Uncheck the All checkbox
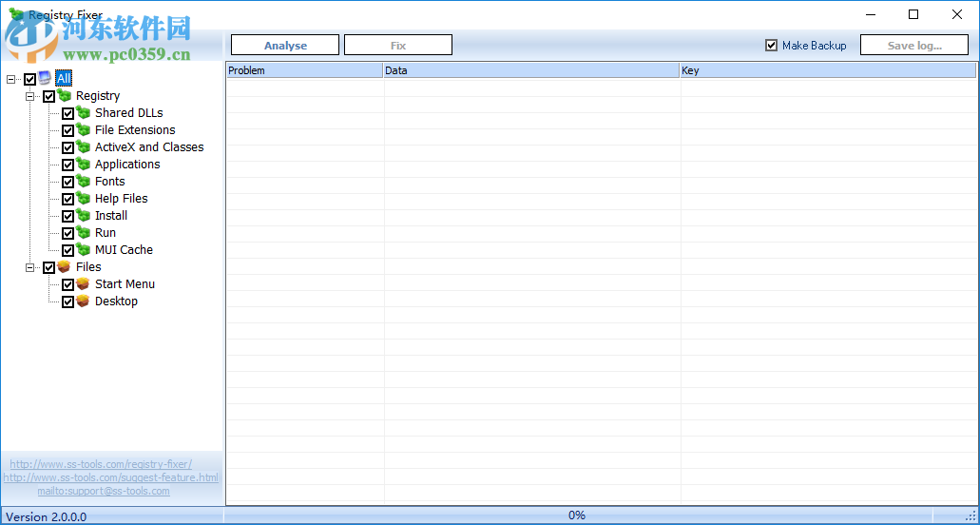 (30, 79)
